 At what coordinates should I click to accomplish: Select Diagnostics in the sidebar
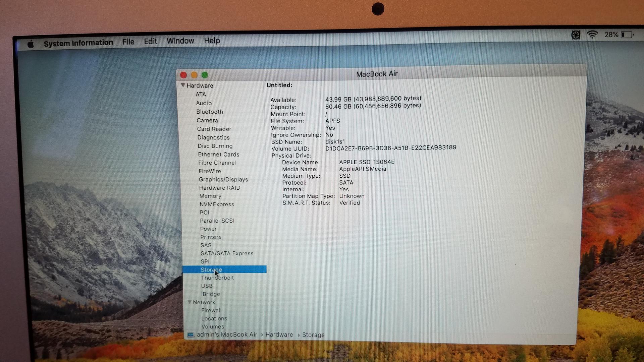coord(213,137)
